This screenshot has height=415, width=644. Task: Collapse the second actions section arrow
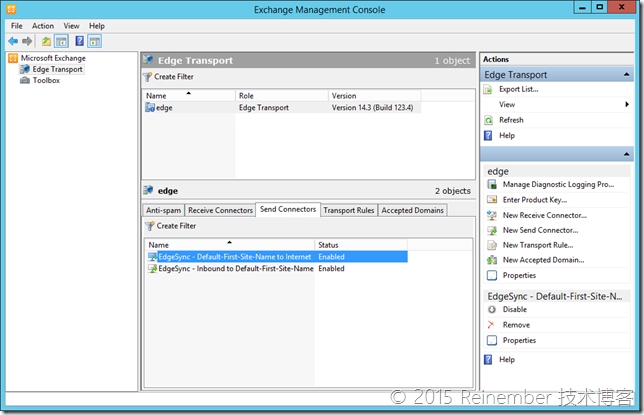[626, 154]
